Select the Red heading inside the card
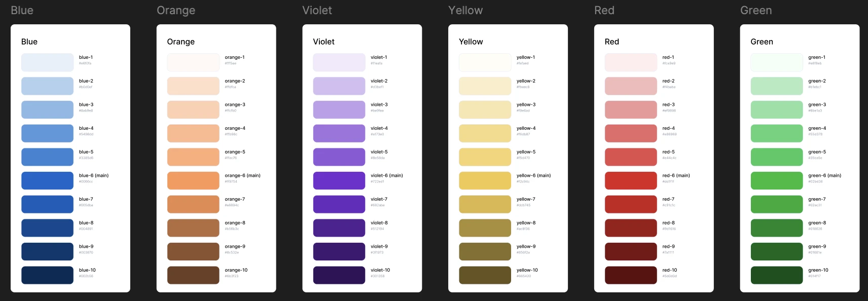Screen dimensions: 868x301 pos(612,42)
